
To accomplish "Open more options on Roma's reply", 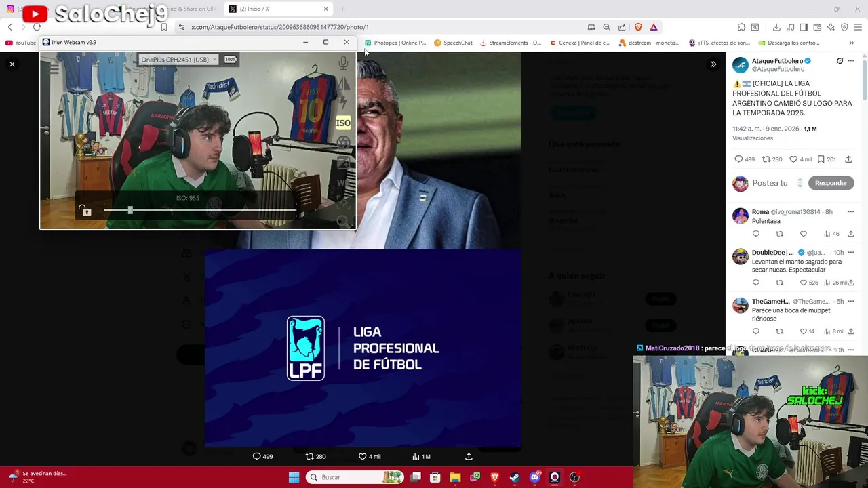I will [851, 212].
